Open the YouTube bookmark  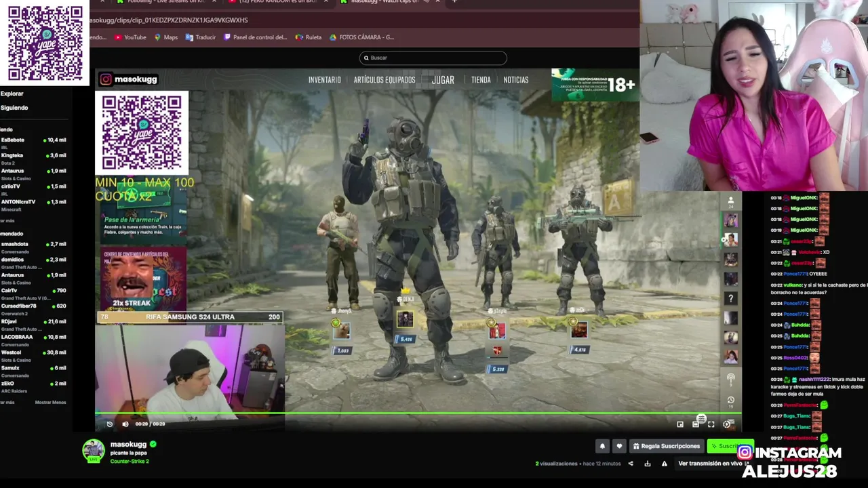[130, 37]
